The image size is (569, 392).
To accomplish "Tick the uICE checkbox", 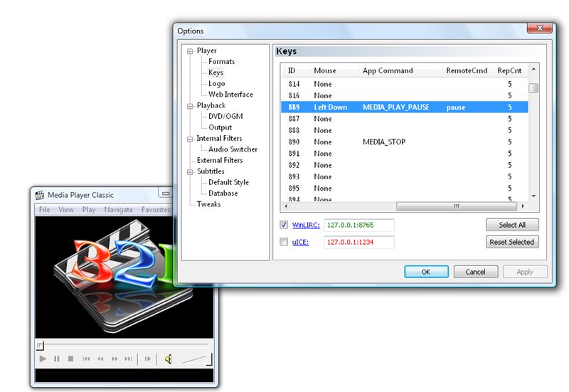I will [x=284, y=242].
